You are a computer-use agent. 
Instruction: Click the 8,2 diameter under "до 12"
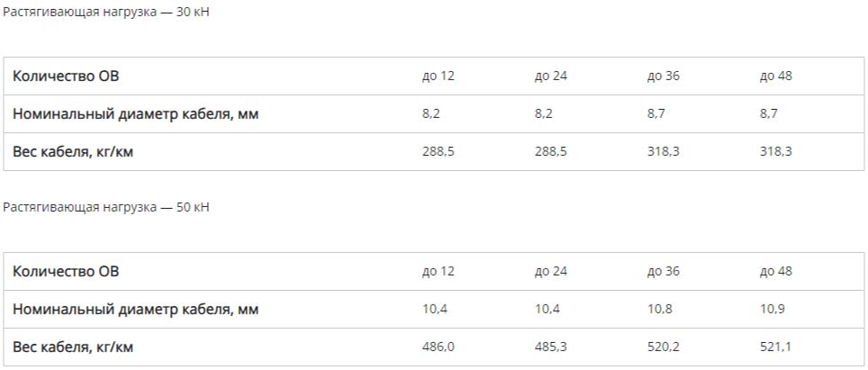click(x=432, y=114)
